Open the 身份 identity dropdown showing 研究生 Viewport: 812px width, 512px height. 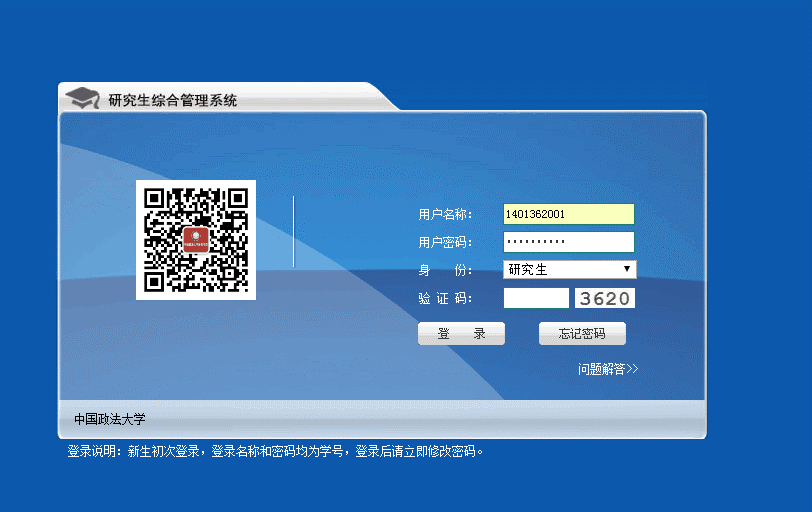pyautogui.click(x=570, y=269)
